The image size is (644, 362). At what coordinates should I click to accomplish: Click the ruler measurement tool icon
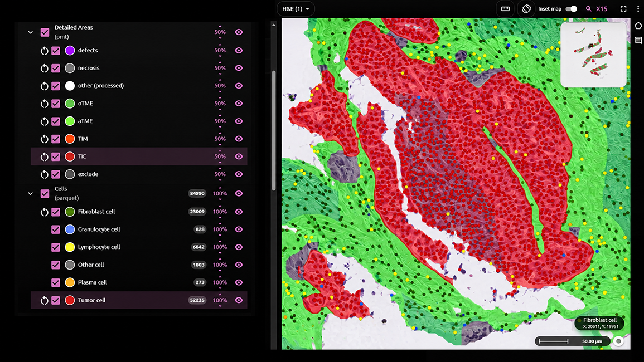click(505, 8)
